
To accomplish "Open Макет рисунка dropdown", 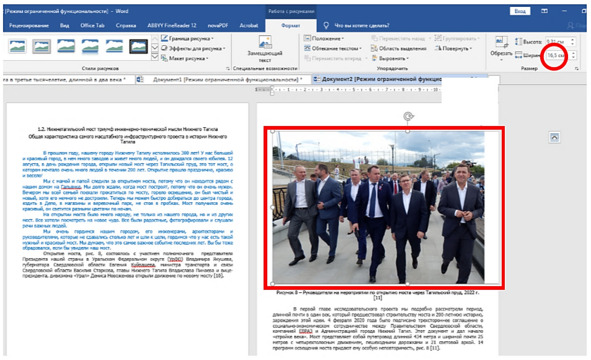I will tap(184, 58).
